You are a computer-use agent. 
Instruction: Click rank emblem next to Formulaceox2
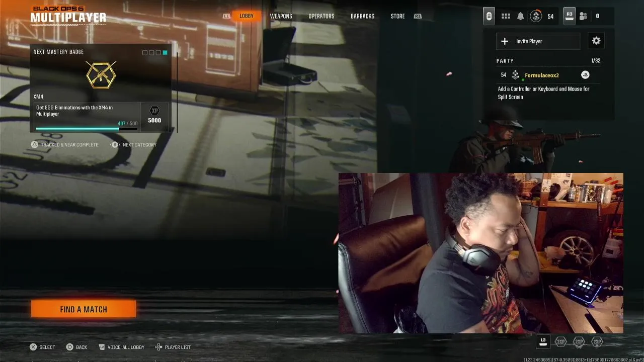(515, 75)
